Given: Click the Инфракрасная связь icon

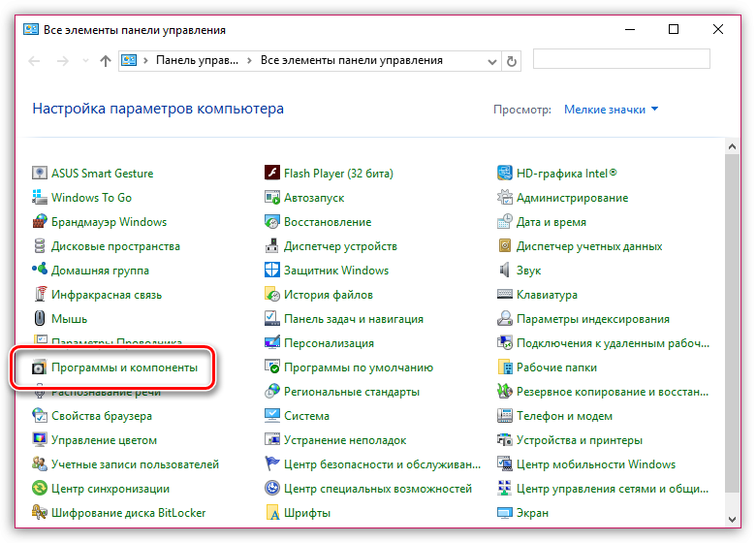Looking at the screenshot, I should [40, 294].
